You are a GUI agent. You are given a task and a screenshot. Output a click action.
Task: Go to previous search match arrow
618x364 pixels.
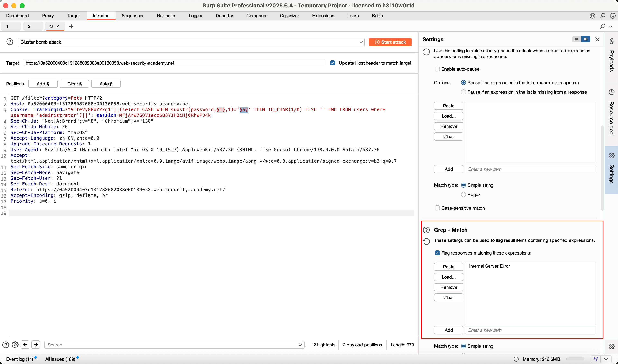click(25, 345)
